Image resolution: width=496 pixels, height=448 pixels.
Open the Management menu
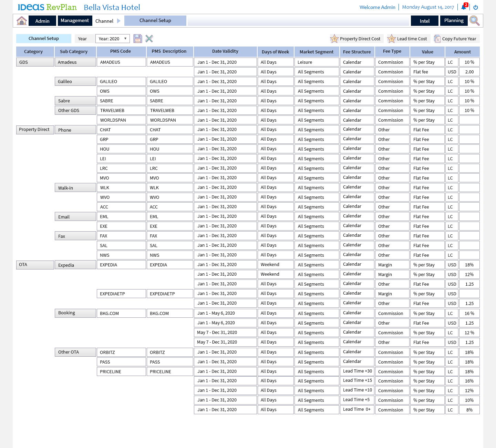pos(75,21)
